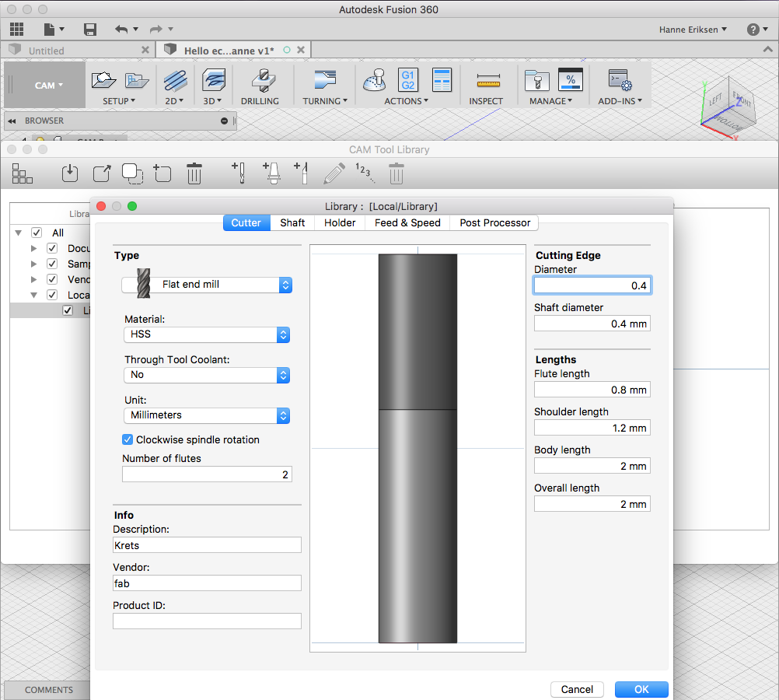The image size is (779, 700).
Task: Expand the Docu library tree node
Action: click(x=33, y=248)
